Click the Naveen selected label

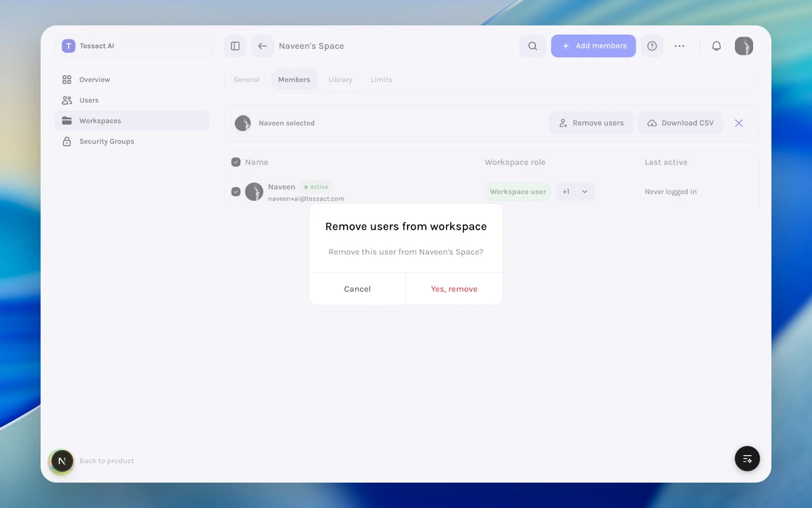(x=287, y=123)
